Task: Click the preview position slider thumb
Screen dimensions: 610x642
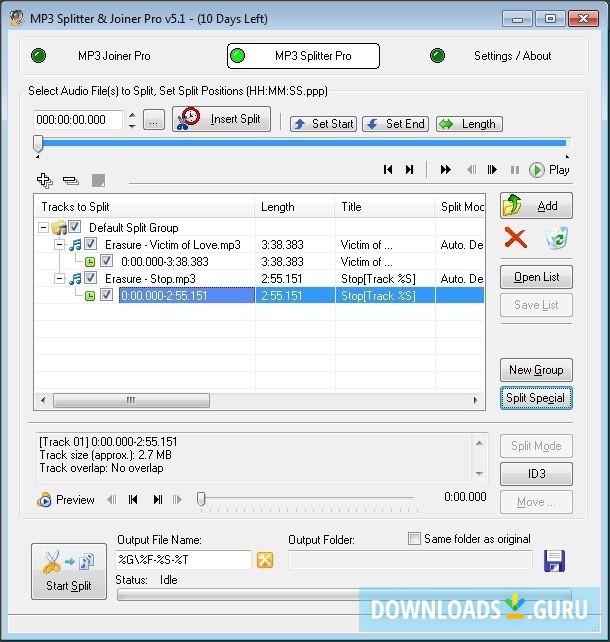Action: 201,499
